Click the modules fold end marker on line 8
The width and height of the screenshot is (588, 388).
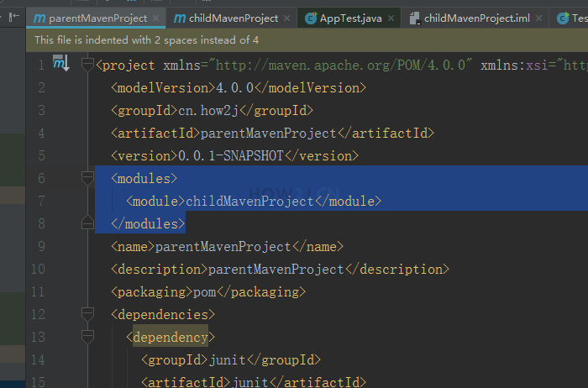coord(87,223)
